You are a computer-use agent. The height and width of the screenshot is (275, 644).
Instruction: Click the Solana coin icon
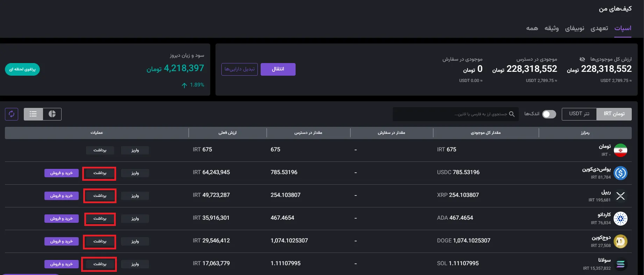621,264
